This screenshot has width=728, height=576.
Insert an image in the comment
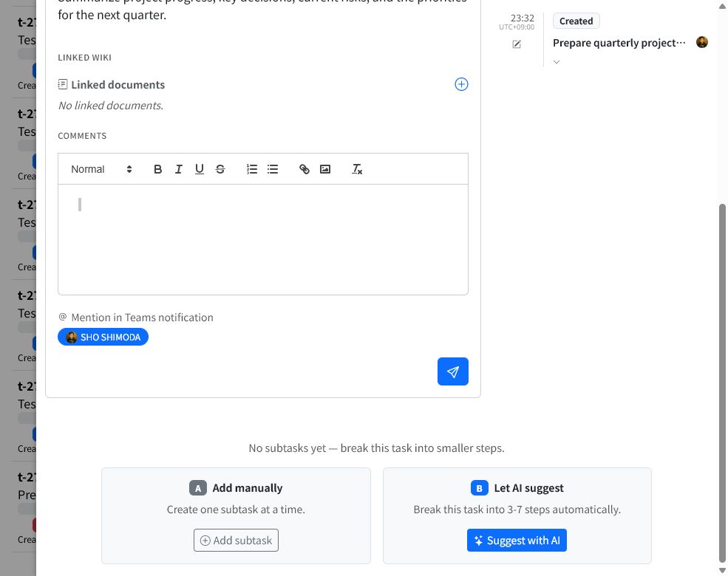325,169
